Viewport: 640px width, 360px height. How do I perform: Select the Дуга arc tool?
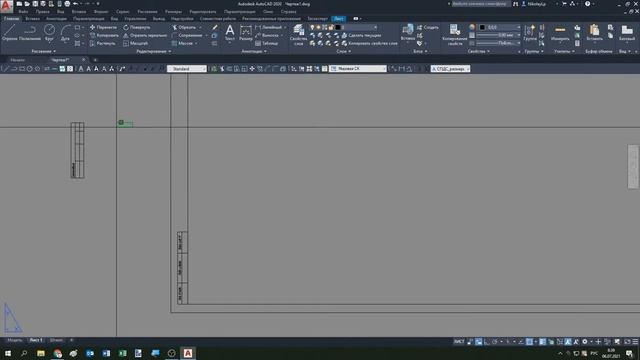(x=65, y=33)
